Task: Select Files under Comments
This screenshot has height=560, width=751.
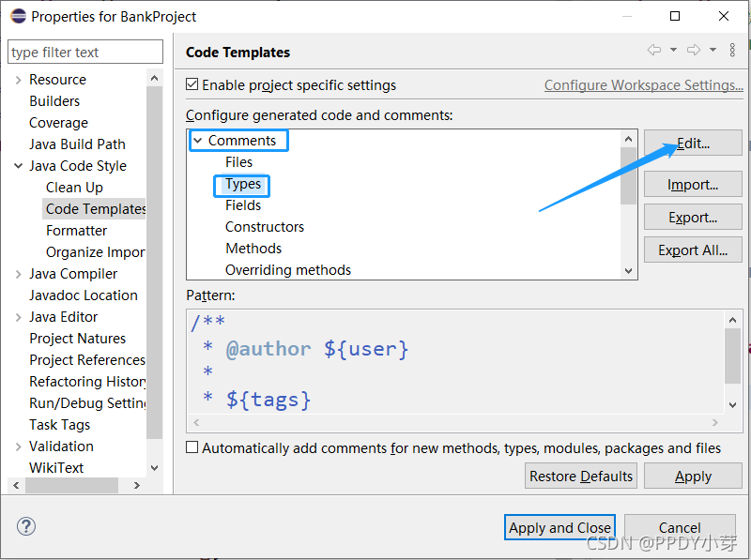Action: [238, 162]
